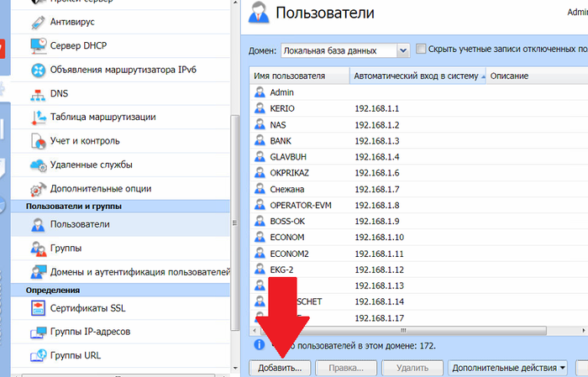Open the Antivirus settings icon

click(38, 22)
